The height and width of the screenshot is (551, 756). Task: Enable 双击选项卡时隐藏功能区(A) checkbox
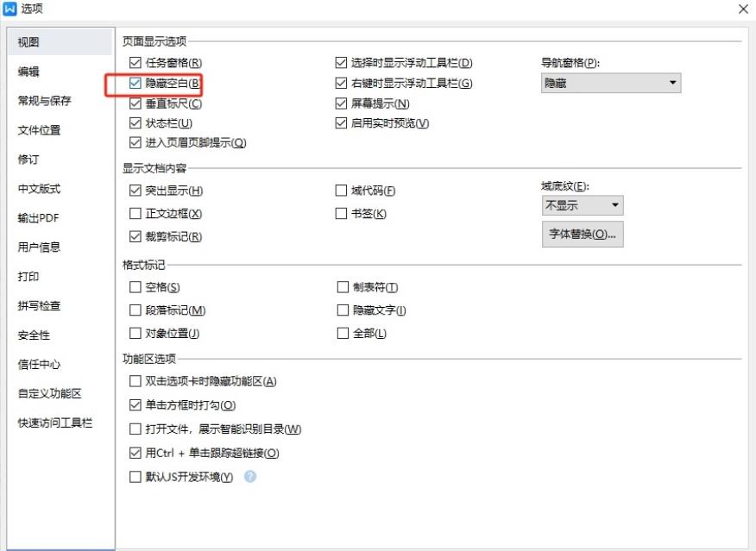pos(135,381)
